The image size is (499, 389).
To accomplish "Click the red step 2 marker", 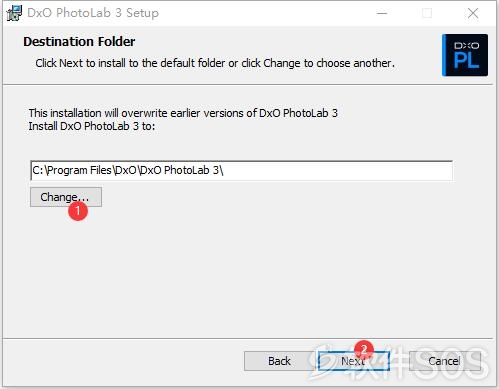I will 364,349.
